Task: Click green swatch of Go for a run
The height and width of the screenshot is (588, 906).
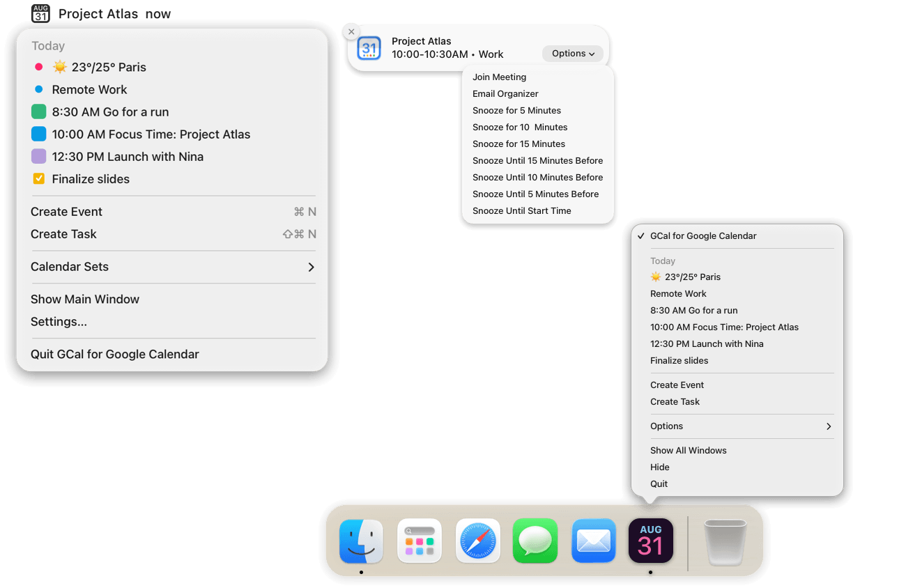Action: tap(39, 111)
